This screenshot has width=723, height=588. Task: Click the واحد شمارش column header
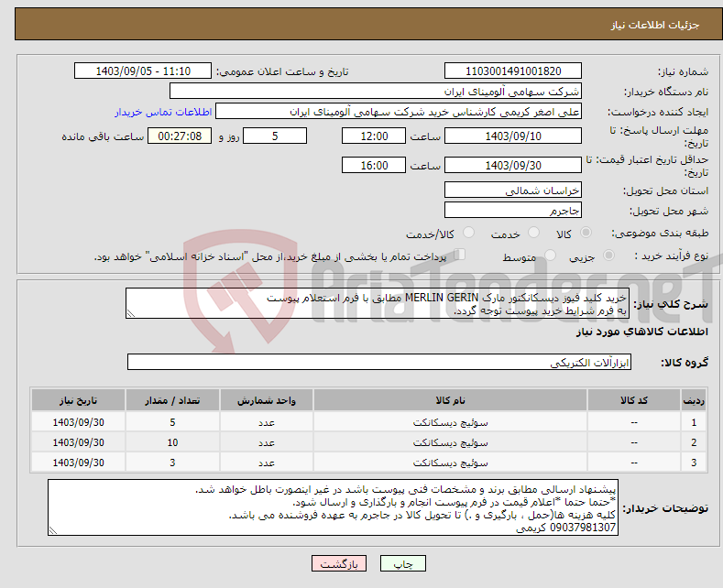pyautogui.click(x=267, y=400)
